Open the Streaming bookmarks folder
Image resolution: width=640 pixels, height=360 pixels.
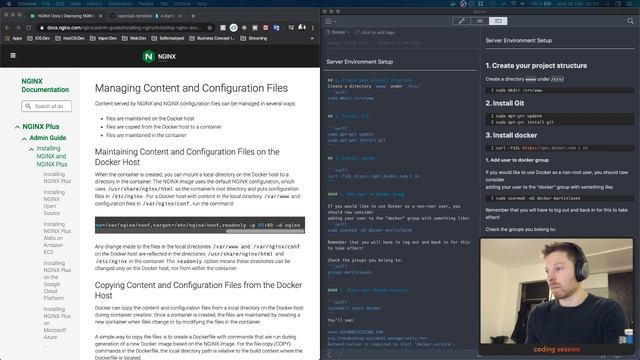[x=254, y=38]
